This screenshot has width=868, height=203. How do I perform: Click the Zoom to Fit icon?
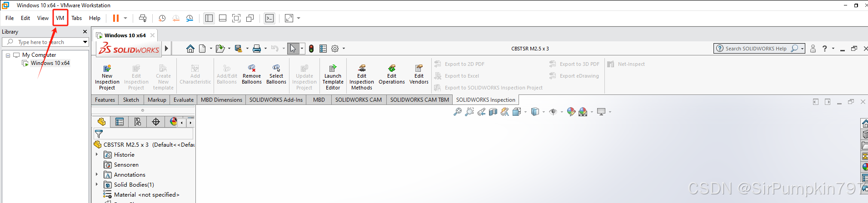(458, 112)
